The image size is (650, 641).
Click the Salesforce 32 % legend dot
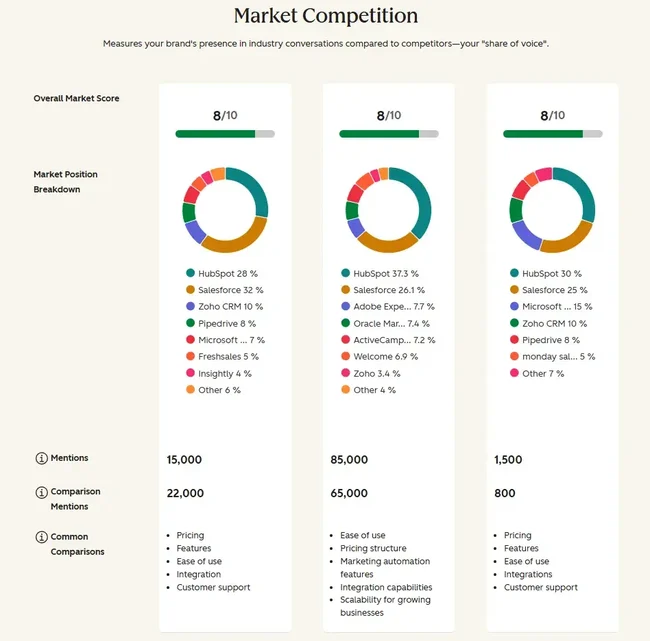[x=190, y=289]
